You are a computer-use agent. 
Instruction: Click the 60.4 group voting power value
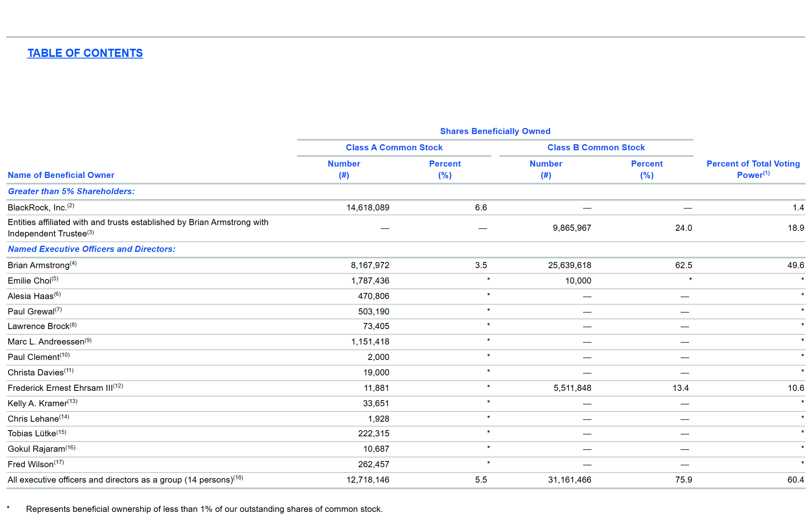pos(796,480)
